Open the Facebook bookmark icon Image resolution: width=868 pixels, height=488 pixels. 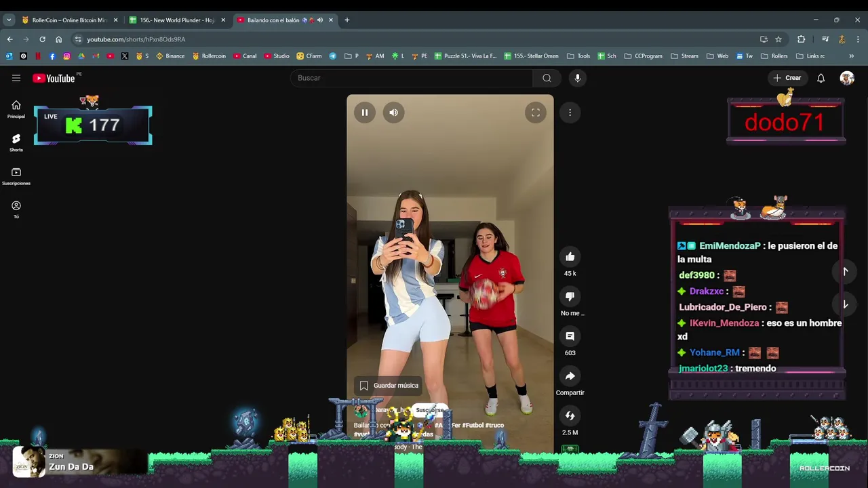pyautogui.click(x=52, y=56)
